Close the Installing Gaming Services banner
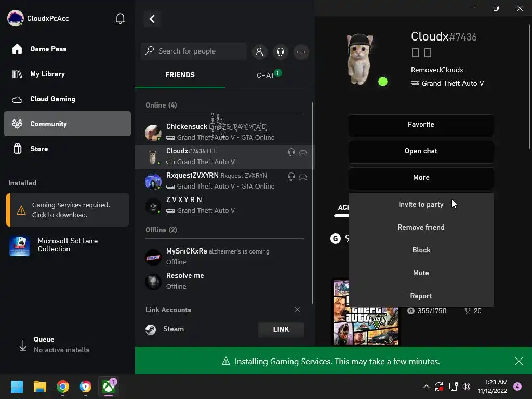 click(519, 361)
